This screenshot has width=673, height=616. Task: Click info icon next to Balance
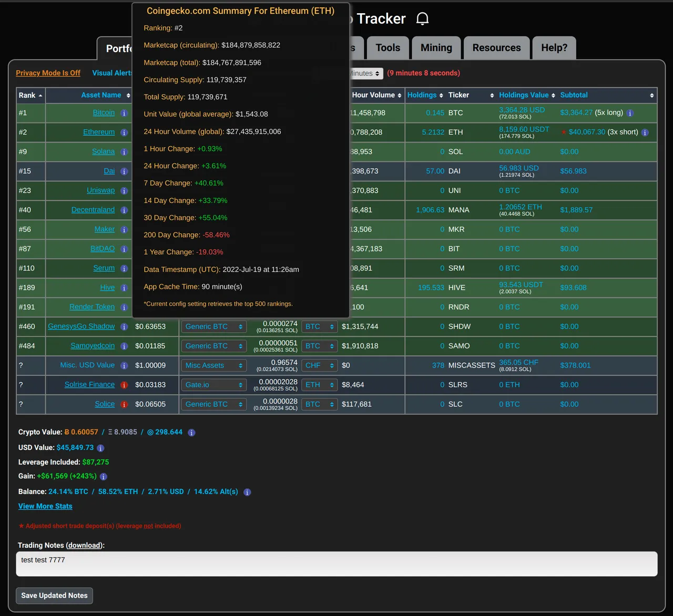point(247,492)
